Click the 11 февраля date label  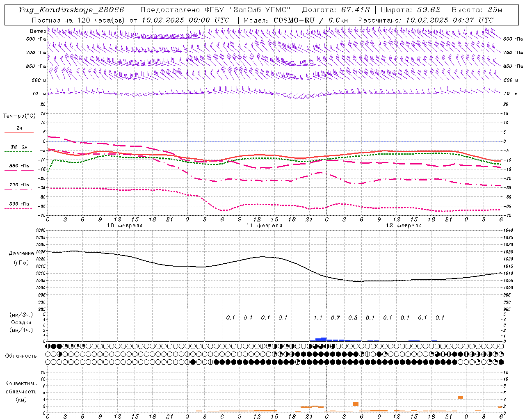264,226
